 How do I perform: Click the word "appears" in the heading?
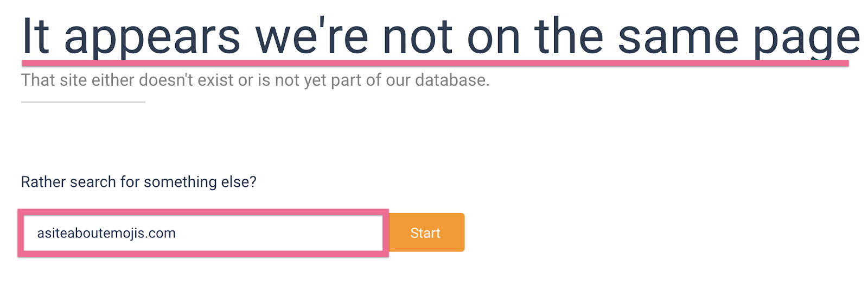[x=152, y=38]
